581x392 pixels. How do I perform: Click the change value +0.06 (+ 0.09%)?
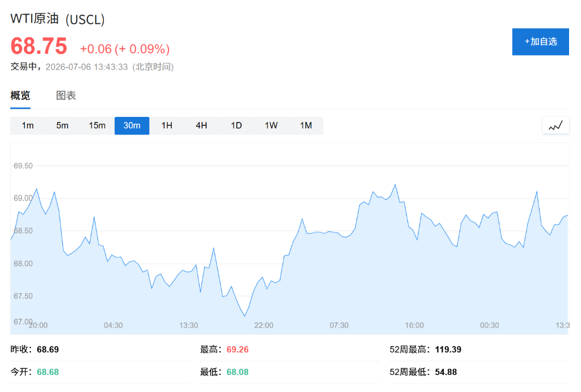click(x=125, y=49)
